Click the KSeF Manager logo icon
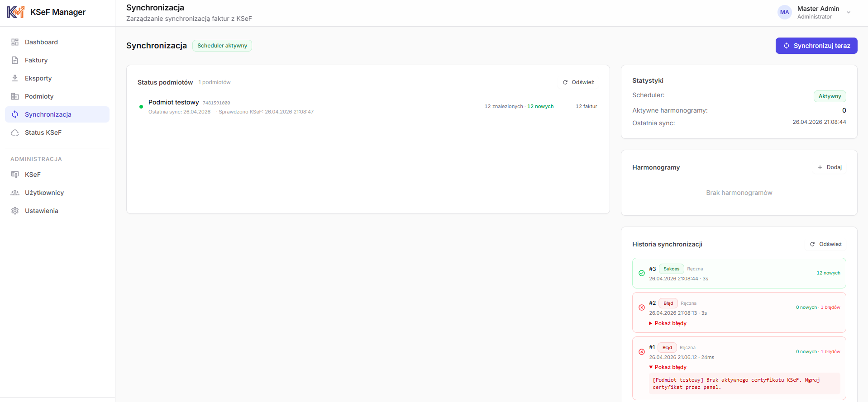This screenshot has width=868, height=402. (x=16, y=12)
